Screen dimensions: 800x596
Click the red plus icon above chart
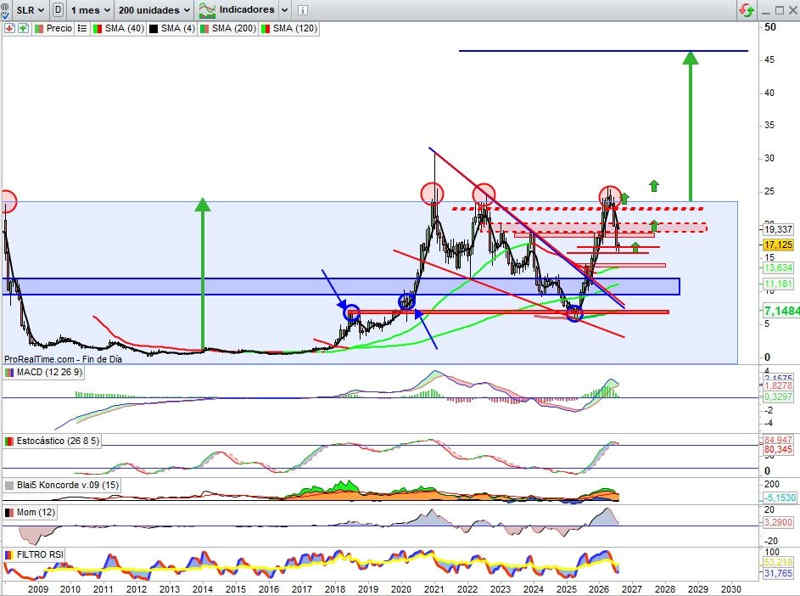click(x=9, y=29)
